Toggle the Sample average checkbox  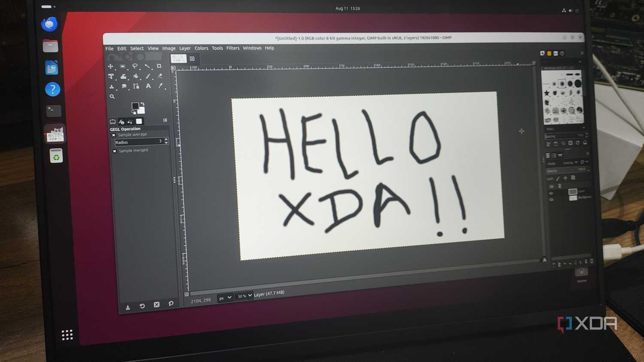tap(114, 135)
